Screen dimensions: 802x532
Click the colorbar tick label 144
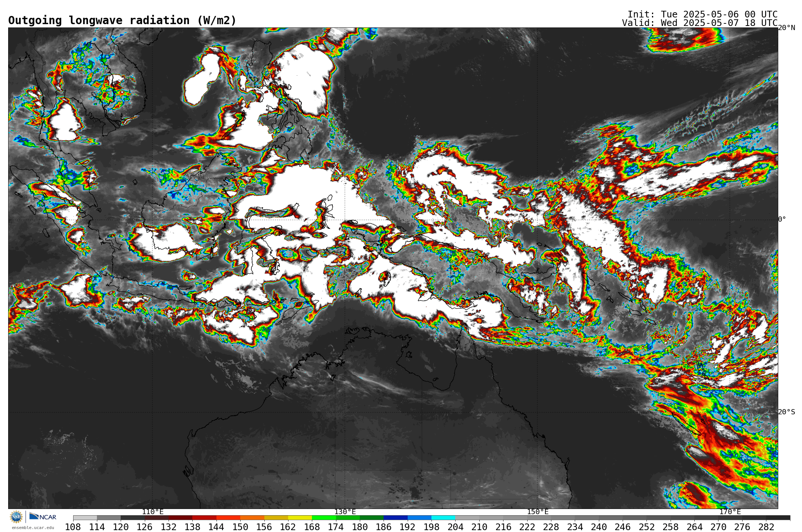pyautogui.click(x=216, y=527)
